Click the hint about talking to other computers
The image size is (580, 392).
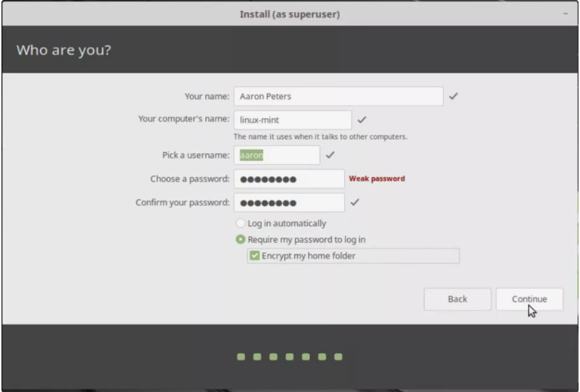[x=321, y=137]
